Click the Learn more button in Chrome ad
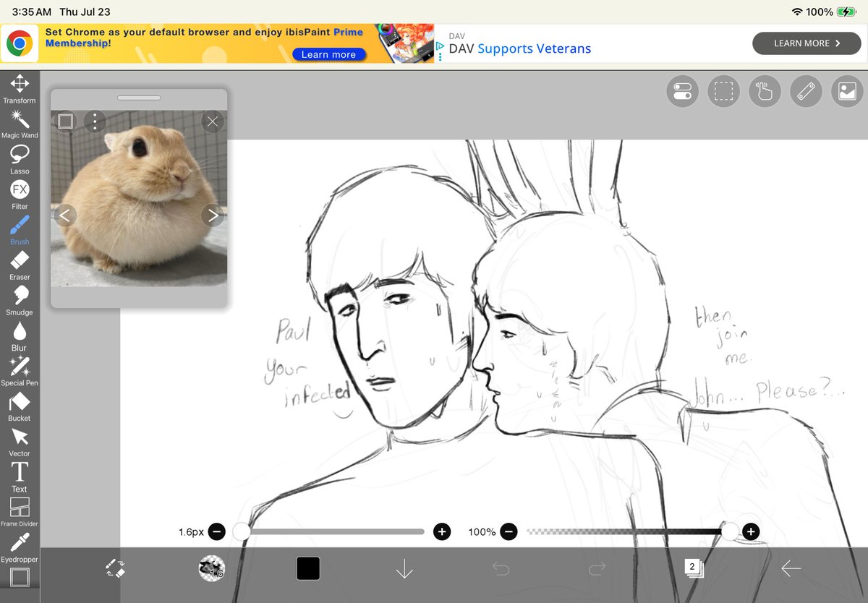Image resolution: width=868 pixels, height=603 pixels. pos(329,54)
